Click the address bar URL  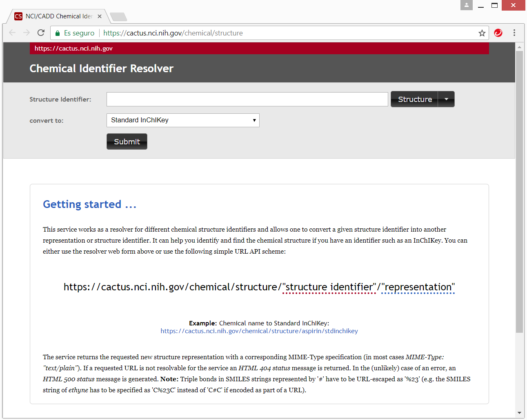click(173, 33)
